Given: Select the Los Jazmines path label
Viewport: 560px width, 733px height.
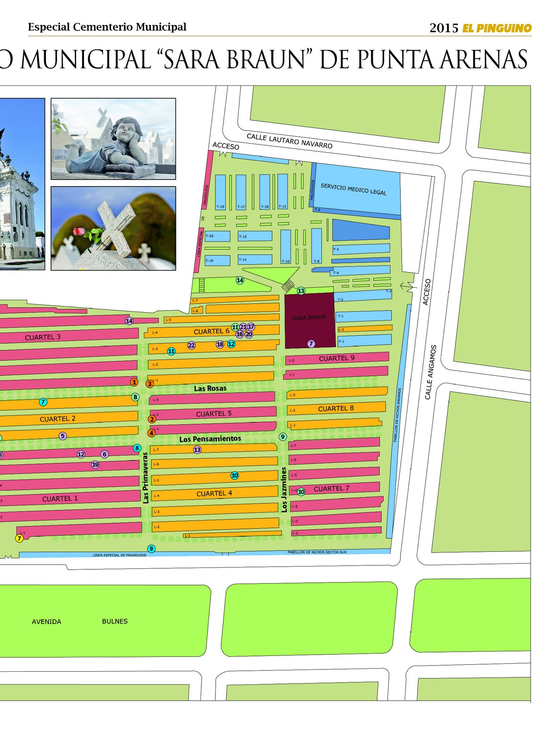Looking at the screenshot, I should click(x=284, y=490).
